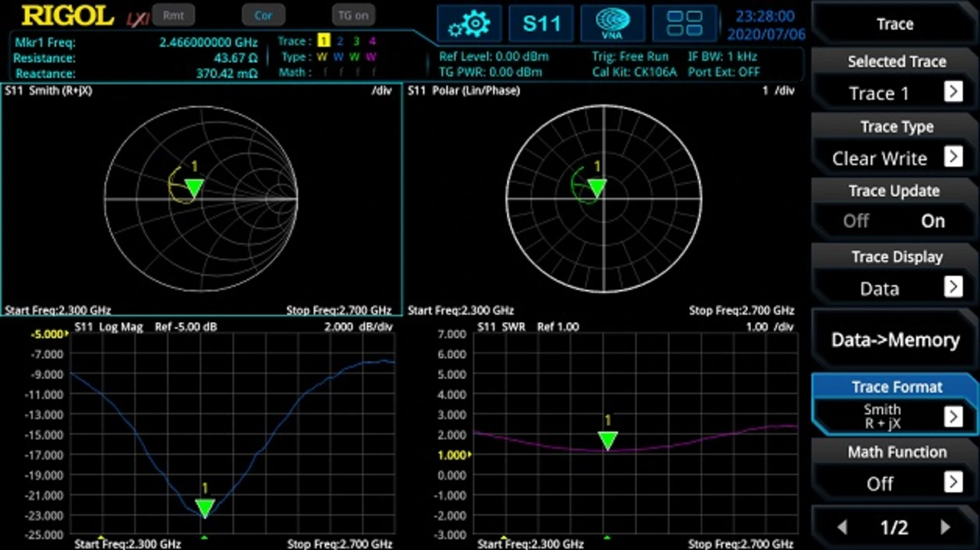The image size is (980, 550).
Task: Expand the Trace Display Data arrow
Action: (x=952, y=288)
